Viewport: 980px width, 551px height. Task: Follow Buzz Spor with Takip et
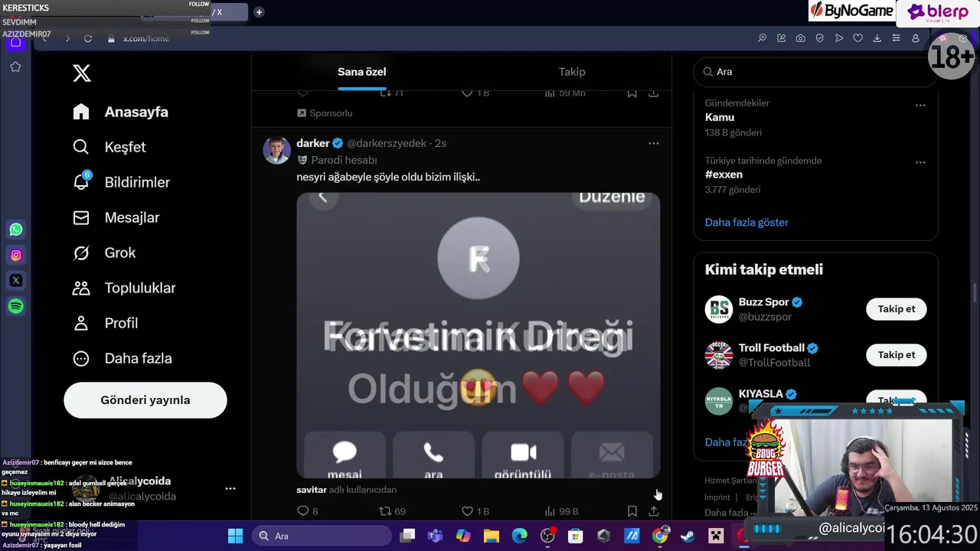pyautogui.click(x=897, y=309)
